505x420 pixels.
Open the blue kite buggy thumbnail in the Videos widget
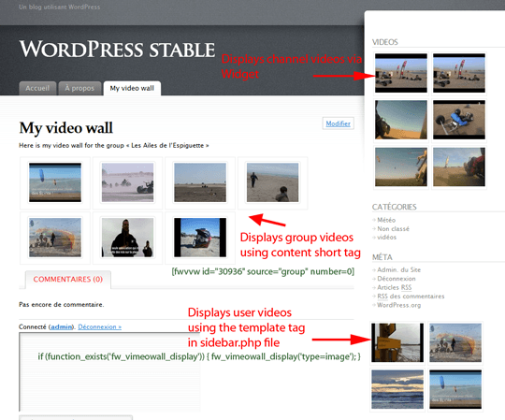click(x=459, y=120)
